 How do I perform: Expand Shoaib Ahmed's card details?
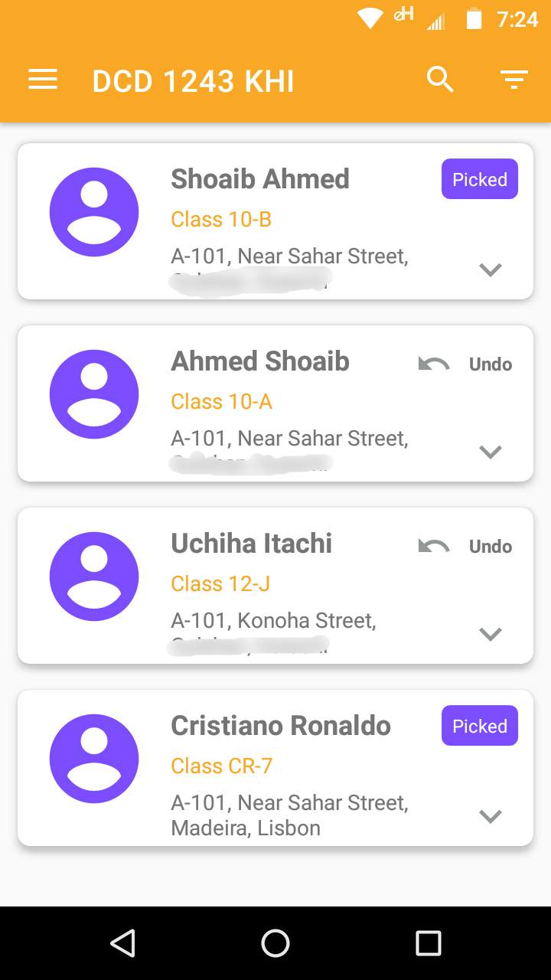[490, 269]
